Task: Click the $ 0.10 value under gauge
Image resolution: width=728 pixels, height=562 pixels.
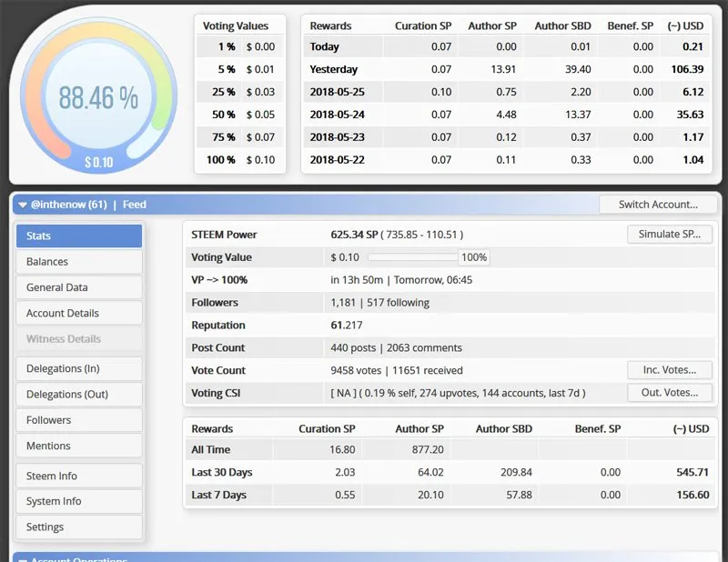Action: point(99,163)
